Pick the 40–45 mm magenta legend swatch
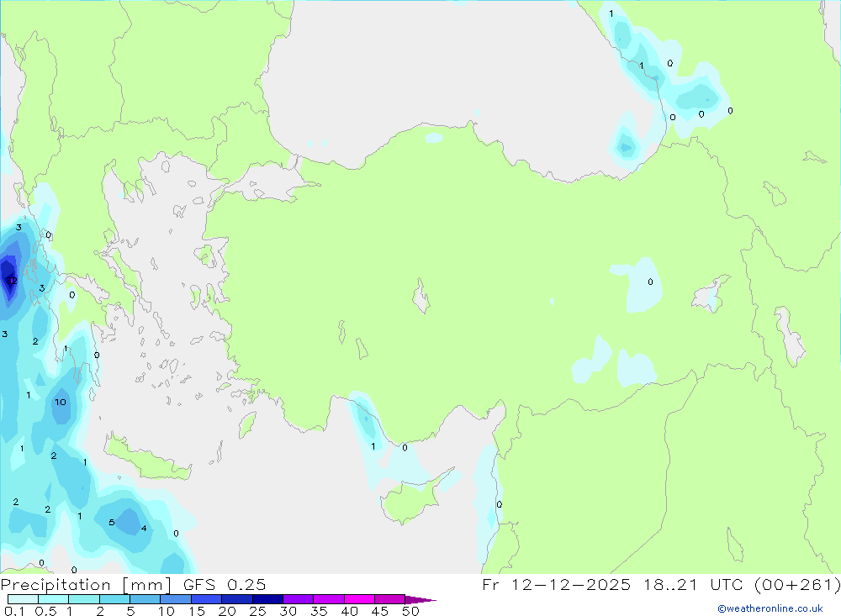The height and width of the screenshot is (616, 841). coord(359,599)
